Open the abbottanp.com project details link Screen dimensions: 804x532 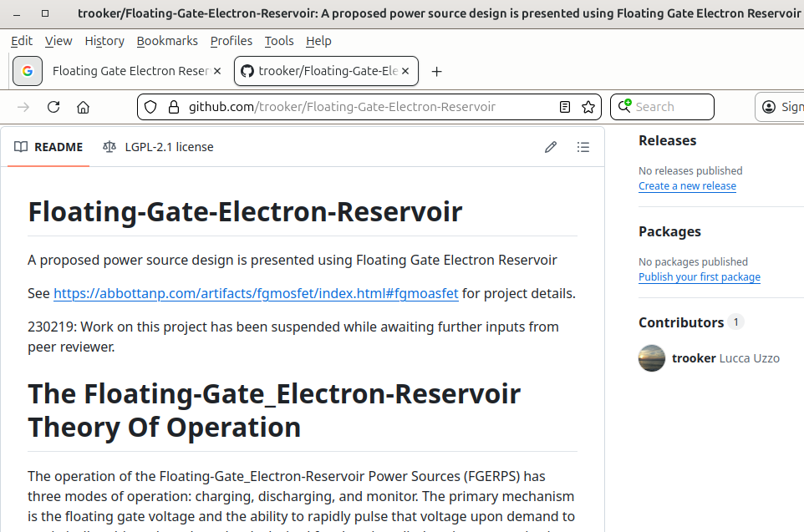tap(256, 293)
